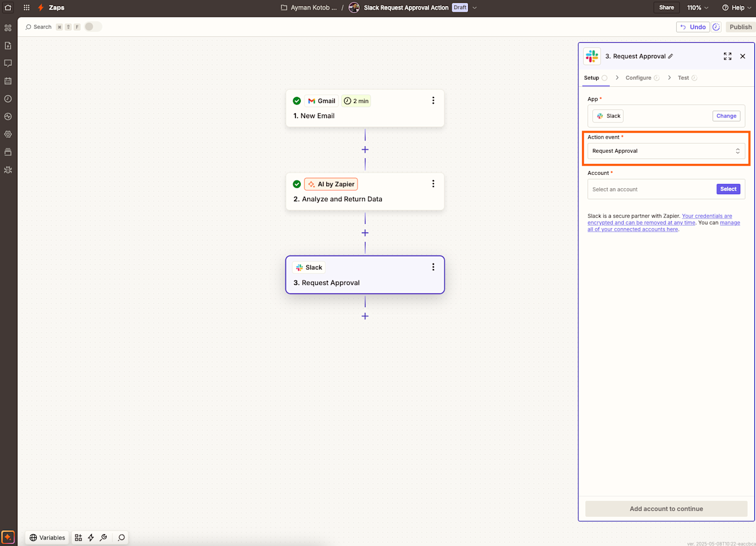
Task: Add a step after Gmail New Email
Action: (x=365, y=149)
